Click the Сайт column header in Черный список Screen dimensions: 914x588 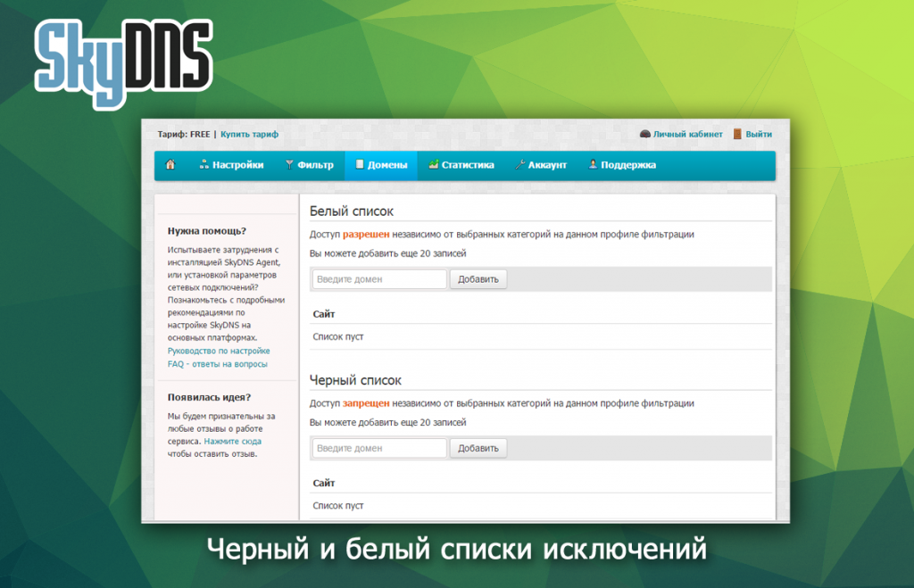click(323, 483)
